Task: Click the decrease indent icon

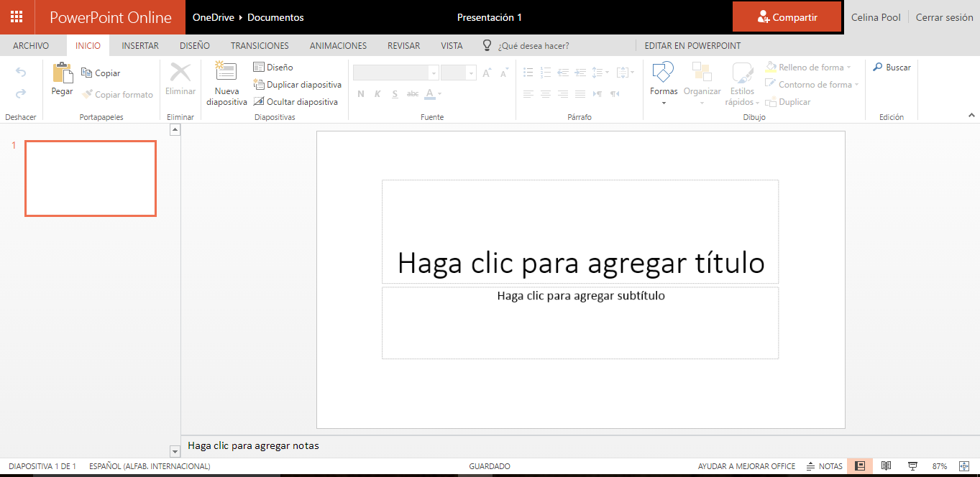Action: pos(562,73)
